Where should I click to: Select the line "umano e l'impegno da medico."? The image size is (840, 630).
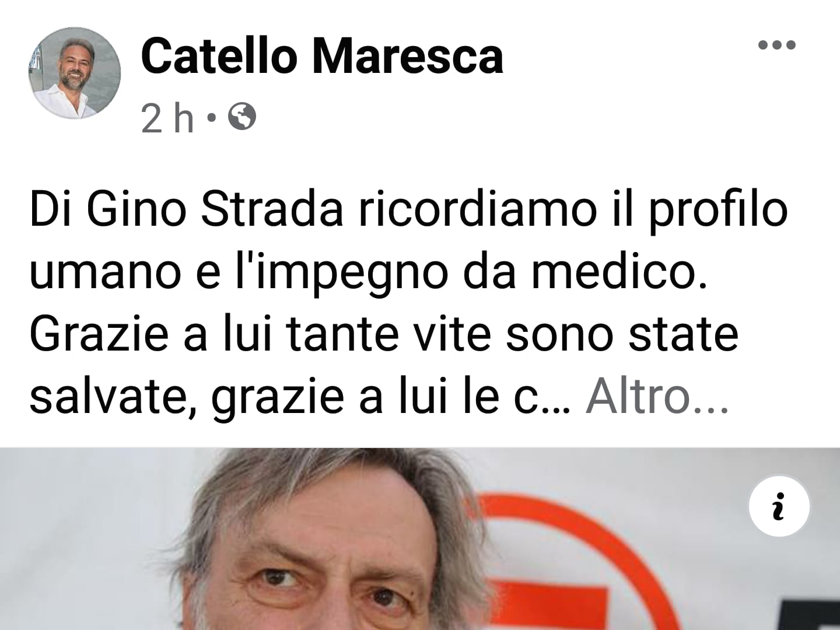(x=368, y=273)
